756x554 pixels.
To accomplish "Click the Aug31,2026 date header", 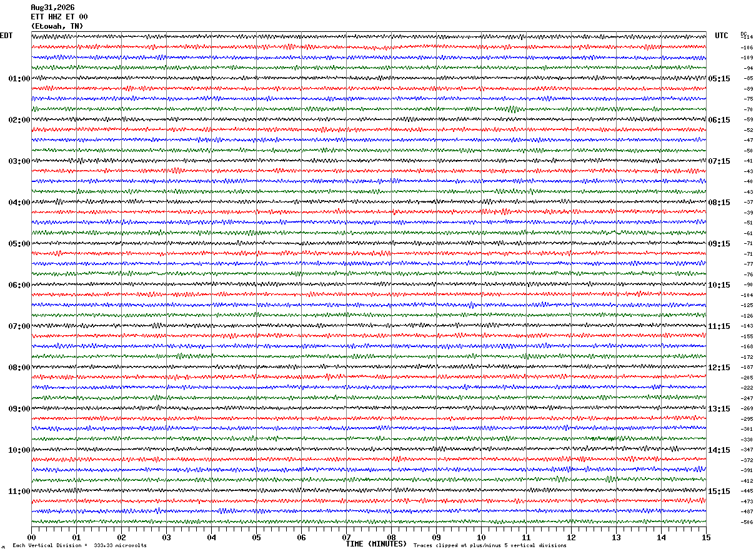I will click(52, 8).
